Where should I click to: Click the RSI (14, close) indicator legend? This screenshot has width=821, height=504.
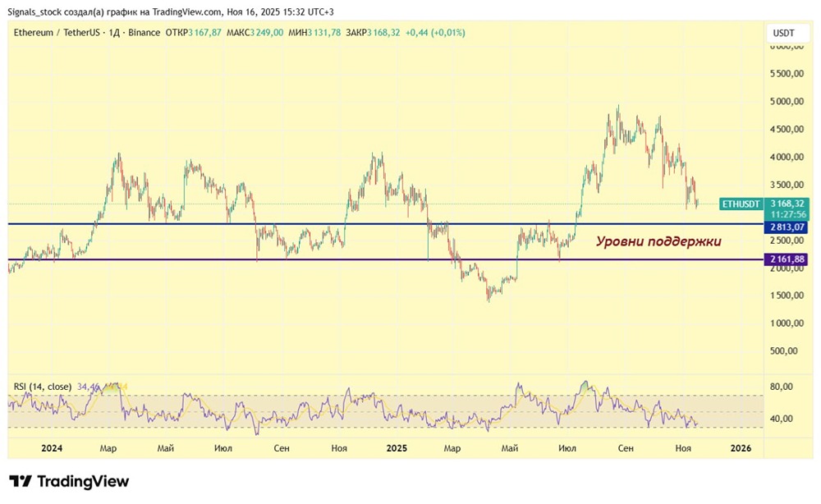(43, 387)
